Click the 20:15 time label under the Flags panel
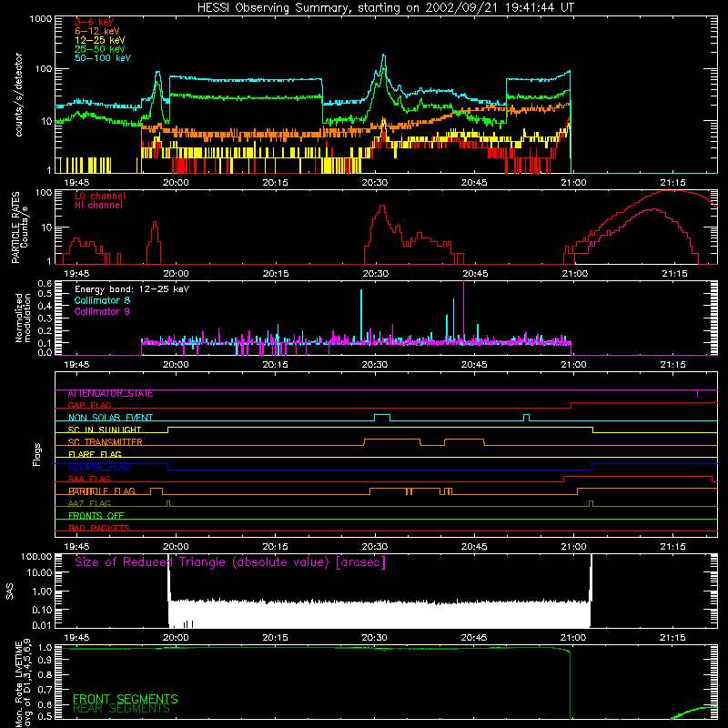Viewport: 728px width, 728px height. click(x=276, y=547)
